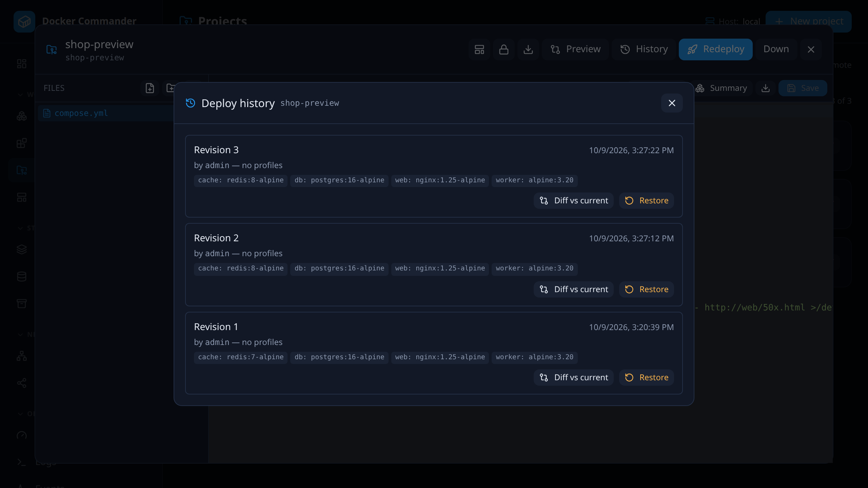Image resolution: width=868 pixels, height=488 pixels.
Task: Click the Save button in editor toolbar
Action: [x=803, y=88]
